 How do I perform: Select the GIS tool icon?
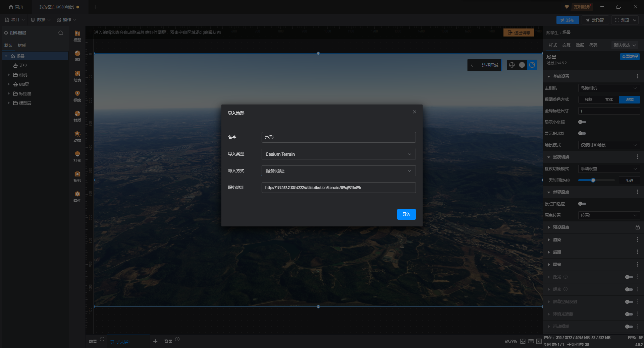point(77,55)
